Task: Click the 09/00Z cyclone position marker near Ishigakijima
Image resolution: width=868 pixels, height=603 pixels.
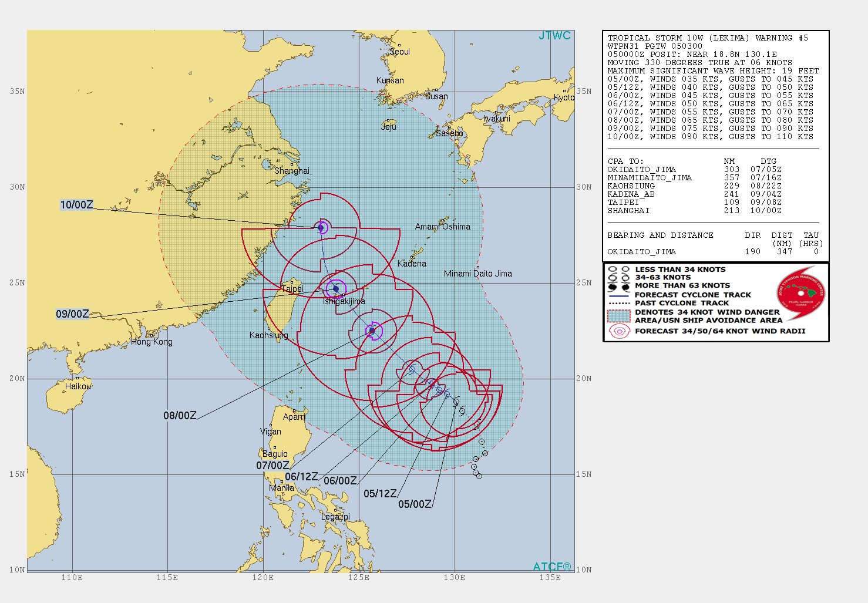Action: (x=336, y=289)
